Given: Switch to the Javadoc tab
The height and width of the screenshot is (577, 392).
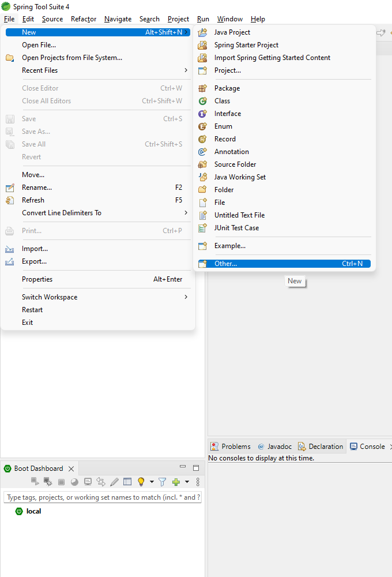Looking at the screenshot, I should (x=275, y=447).
